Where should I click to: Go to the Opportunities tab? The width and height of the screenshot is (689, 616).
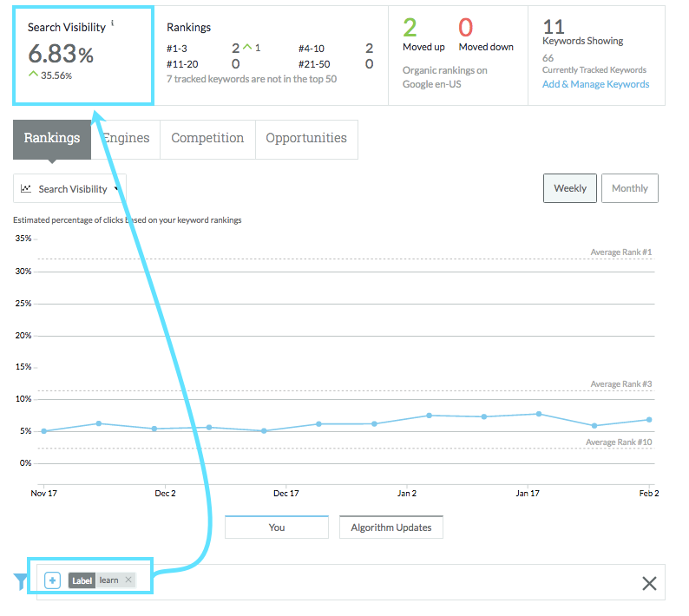point(305,139)
